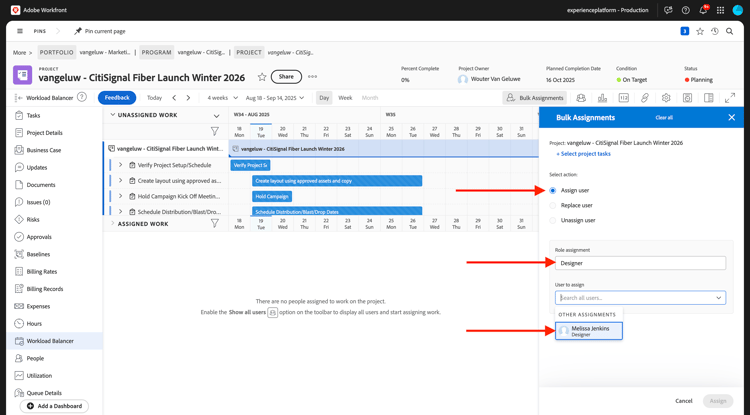Switch timeline to Day view

(x=324, y=98)
